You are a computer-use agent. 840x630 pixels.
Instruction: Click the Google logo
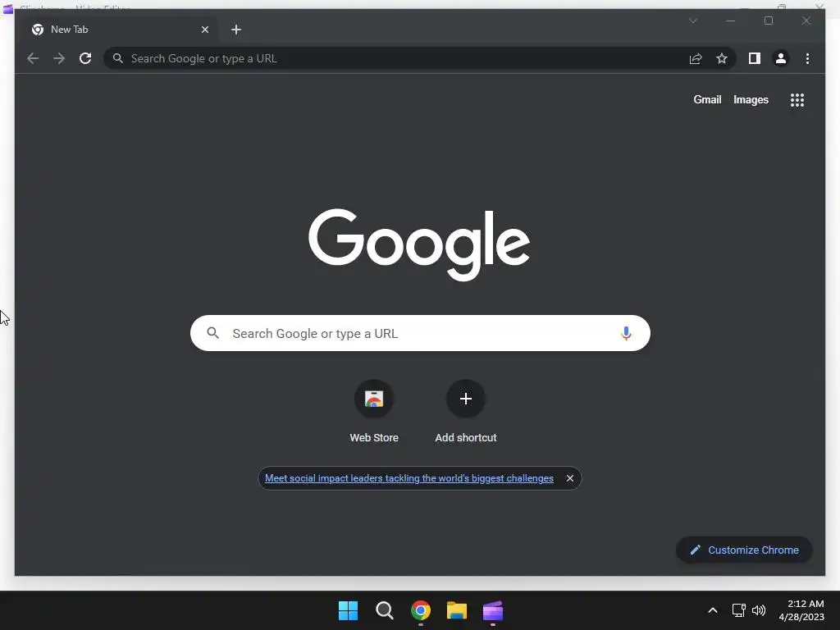pos(419,244)
